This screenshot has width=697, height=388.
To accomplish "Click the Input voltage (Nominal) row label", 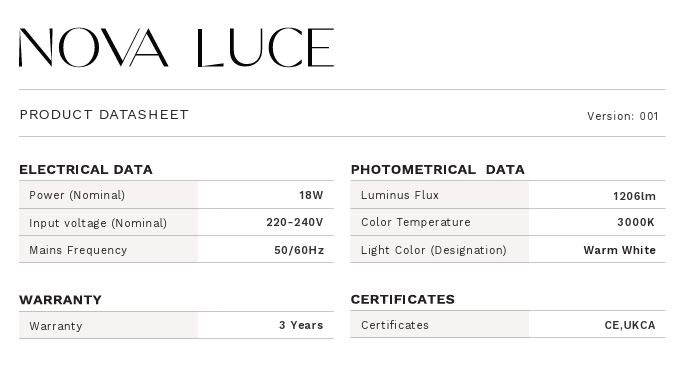I will pos(98,223).
